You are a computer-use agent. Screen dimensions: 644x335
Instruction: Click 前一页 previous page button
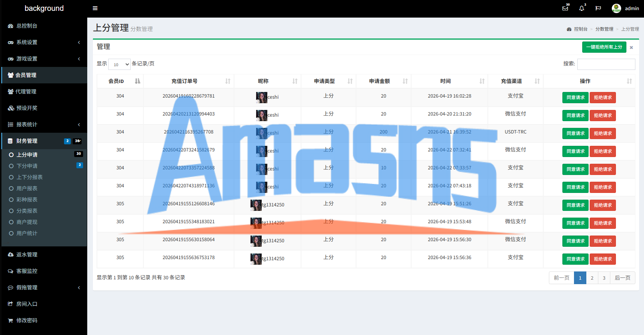tap(562, 278)
